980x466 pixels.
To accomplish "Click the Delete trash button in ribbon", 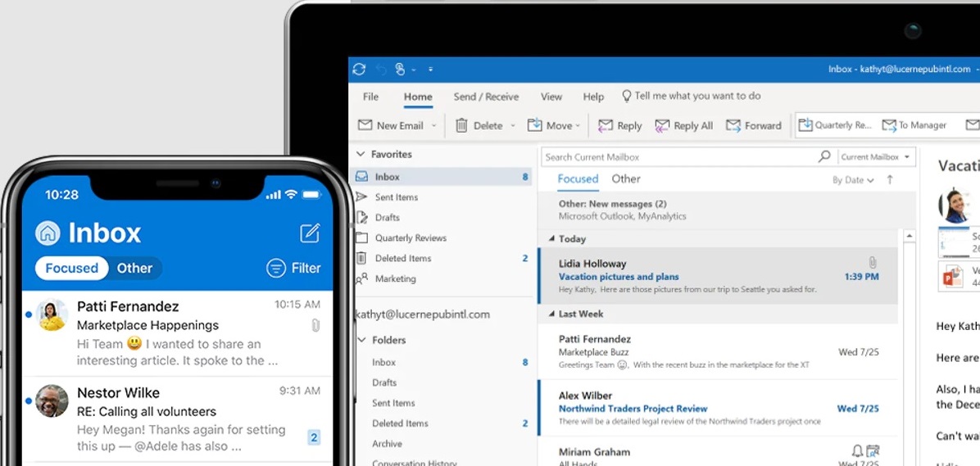I will [479, 125].
